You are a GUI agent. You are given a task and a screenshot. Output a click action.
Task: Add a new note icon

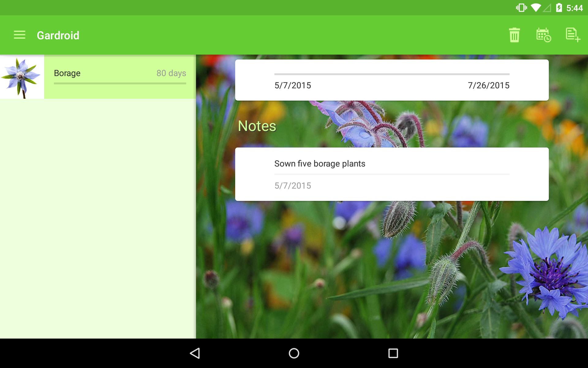click(x=573, y=35)
